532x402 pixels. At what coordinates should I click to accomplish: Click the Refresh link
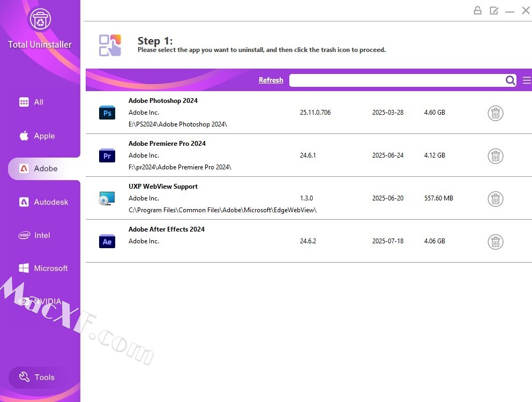(271, 80)
